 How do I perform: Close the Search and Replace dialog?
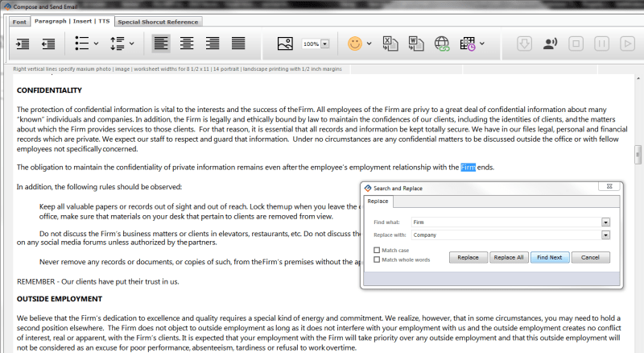pyautogui.click(x=609, y=186)
